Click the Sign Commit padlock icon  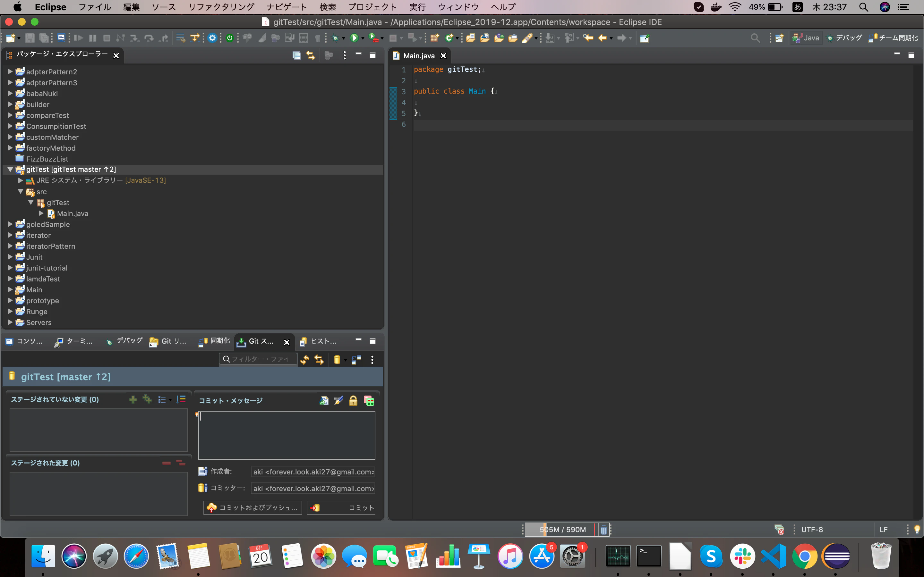click(x=353, y=400)
